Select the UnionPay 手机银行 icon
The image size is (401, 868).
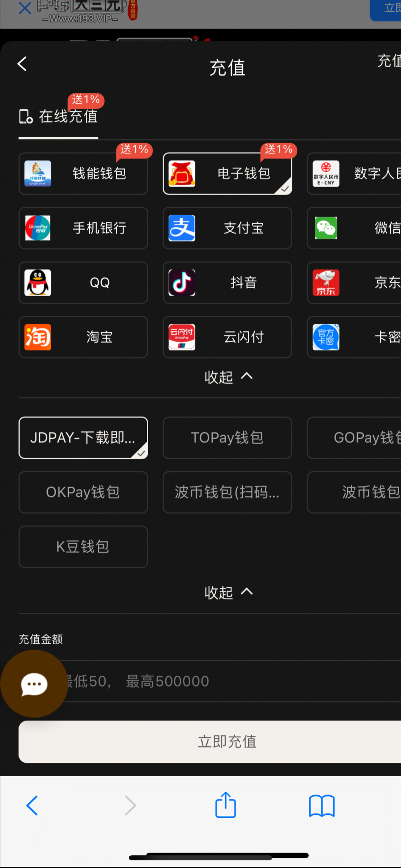click(x=38, y=228)
